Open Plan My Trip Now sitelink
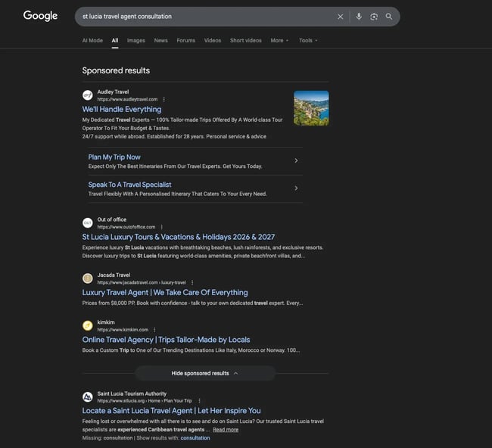Screen dimensions: 492x448 click(114, 157)
